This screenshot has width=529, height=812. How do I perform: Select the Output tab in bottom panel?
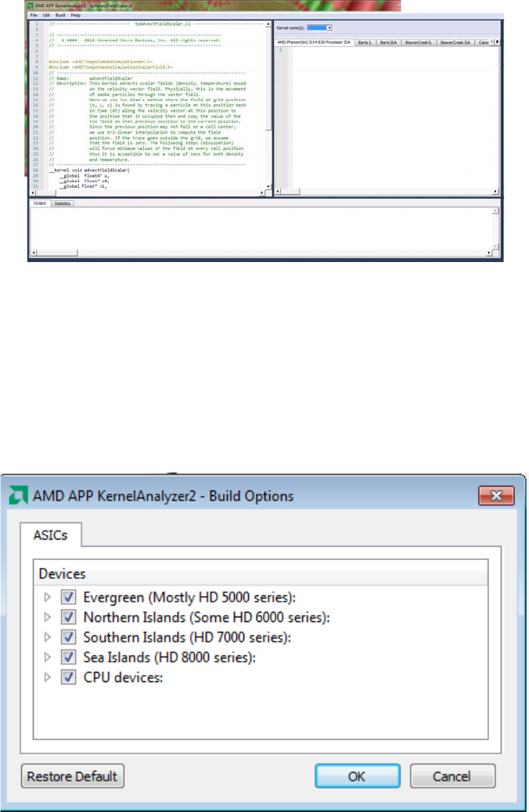pos(40,203)
